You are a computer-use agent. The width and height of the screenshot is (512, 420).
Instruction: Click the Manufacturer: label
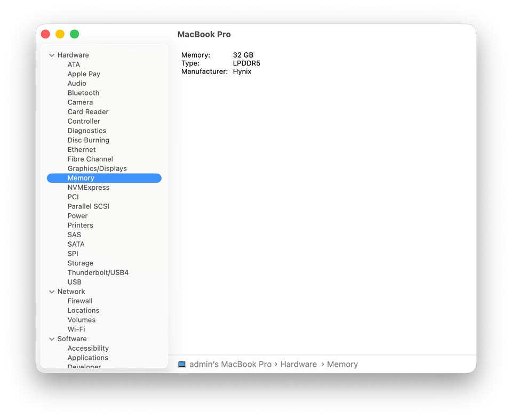(204, 71)
